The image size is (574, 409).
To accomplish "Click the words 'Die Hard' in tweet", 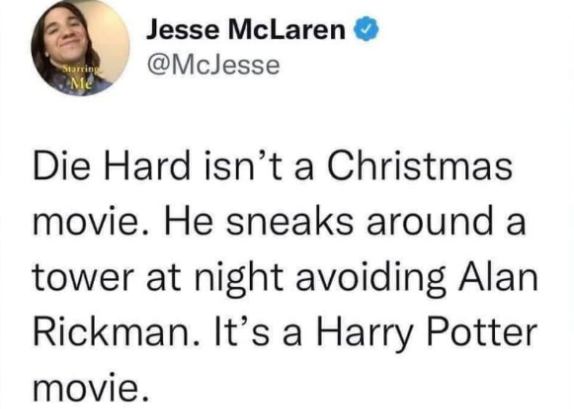I will point(112,165).
